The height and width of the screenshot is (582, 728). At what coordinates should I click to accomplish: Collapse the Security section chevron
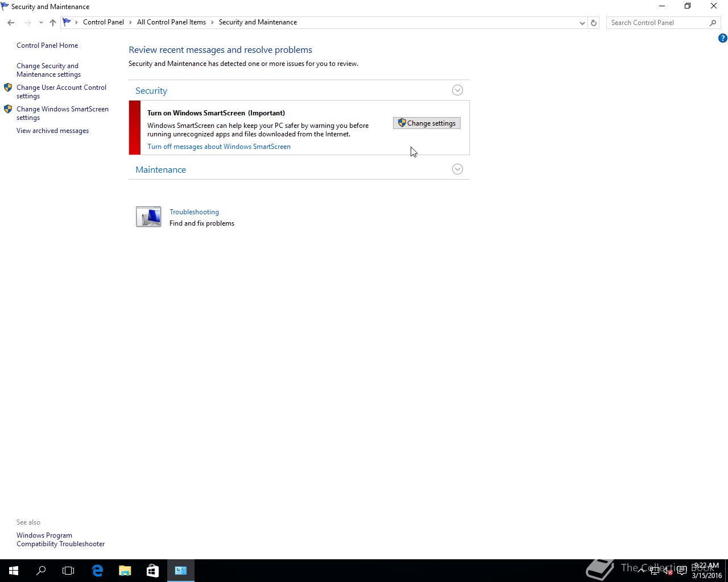(x=457, y=90)
